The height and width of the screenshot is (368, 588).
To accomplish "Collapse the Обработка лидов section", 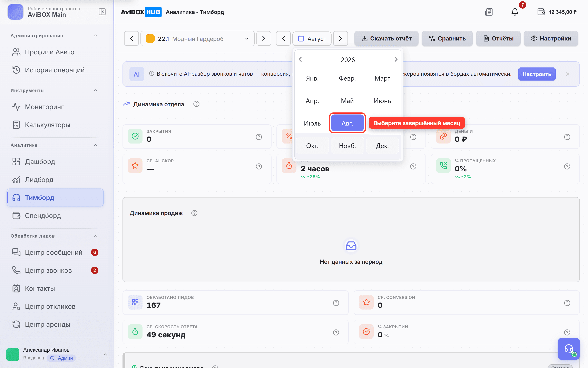I will (x=96, y=236).
